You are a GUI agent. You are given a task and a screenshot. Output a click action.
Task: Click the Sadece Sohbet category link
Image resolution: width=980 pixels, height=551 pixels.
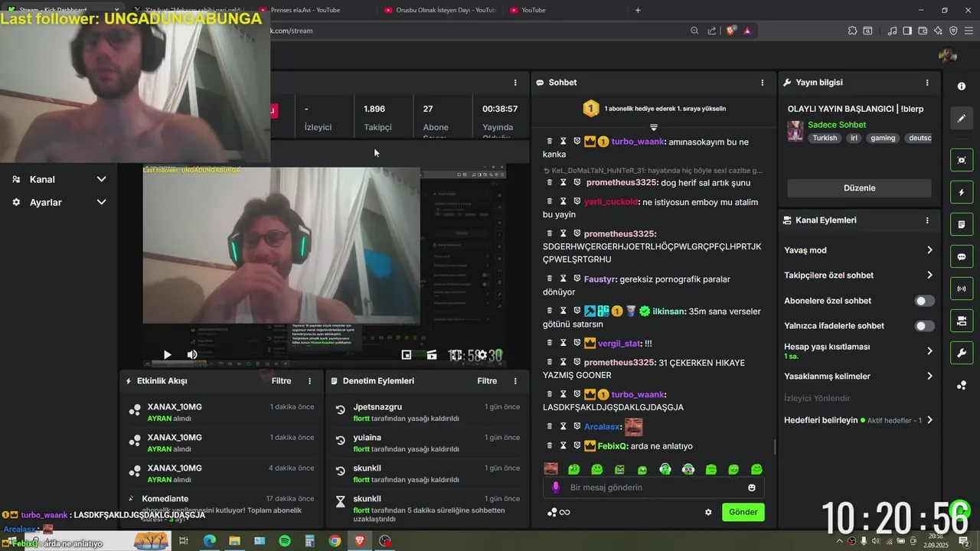tap(837, 125)
